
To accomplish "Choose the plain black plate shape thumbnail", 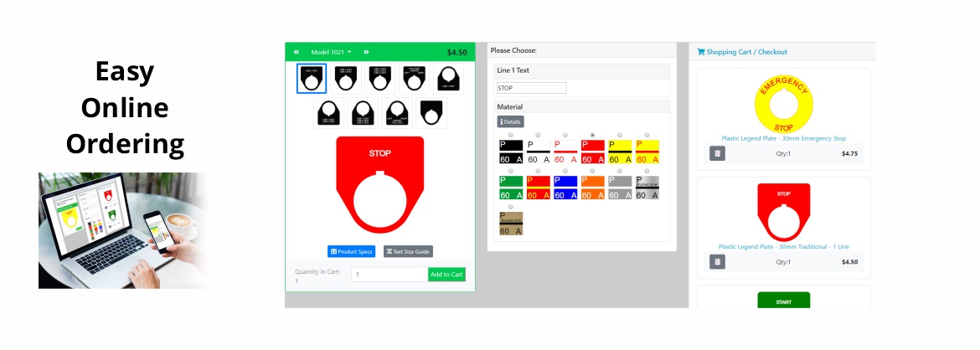I will click(x=431, y=113).
